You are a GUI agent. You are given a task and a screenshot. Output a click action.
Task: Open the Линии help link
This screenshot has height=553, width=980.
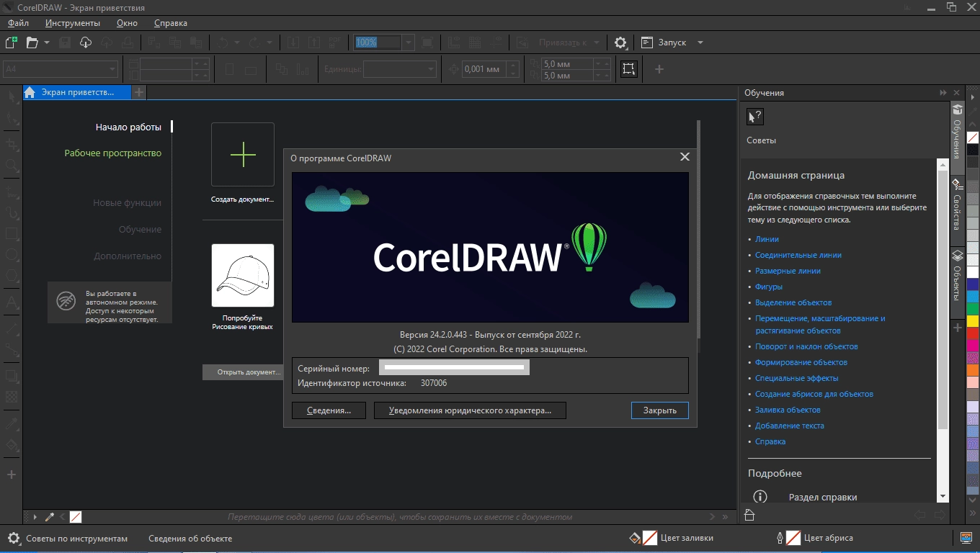[767, 239]
